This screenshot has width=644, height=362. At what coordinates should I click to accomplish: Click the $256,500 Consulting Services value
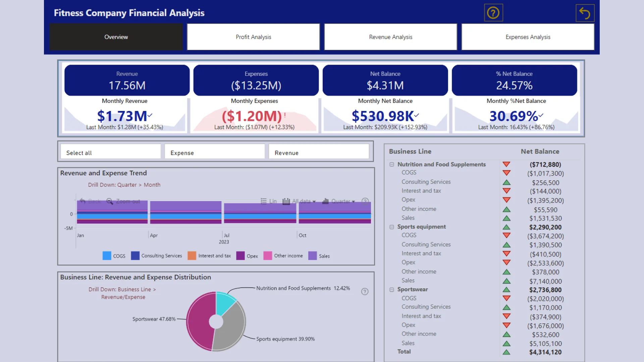pos(545,183)
